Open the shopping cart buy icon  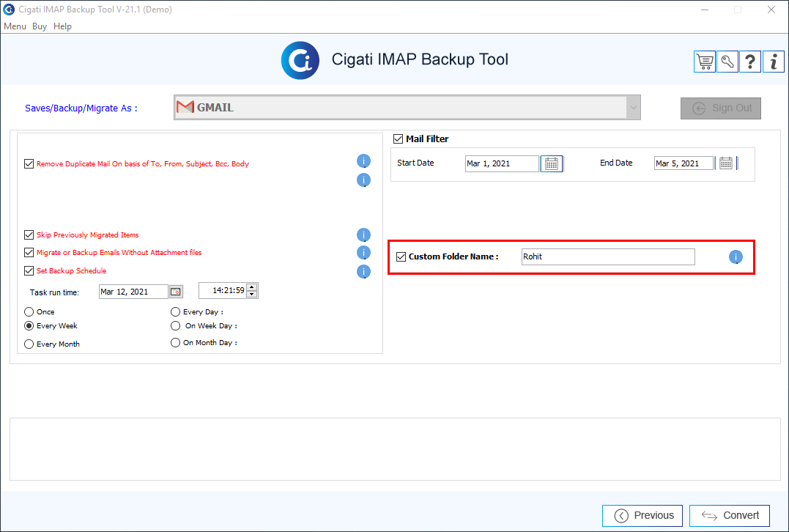705,62
